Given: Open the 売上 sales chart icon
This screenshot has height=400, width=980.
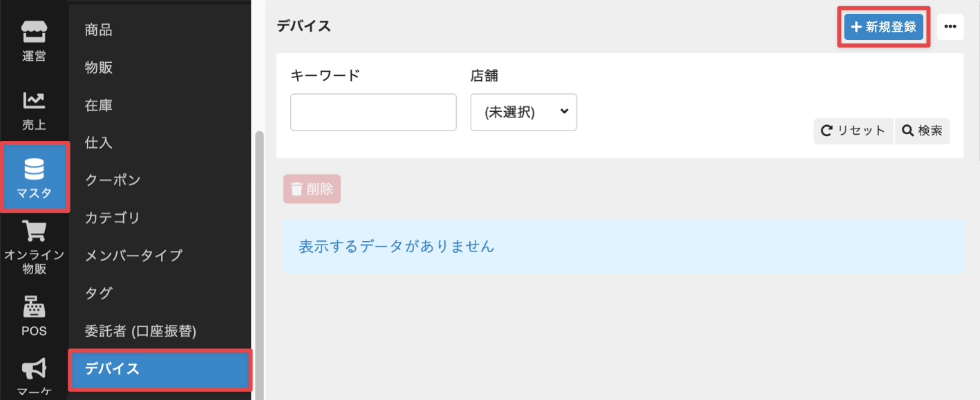Looking at the screenshot, I should [34, 111].
